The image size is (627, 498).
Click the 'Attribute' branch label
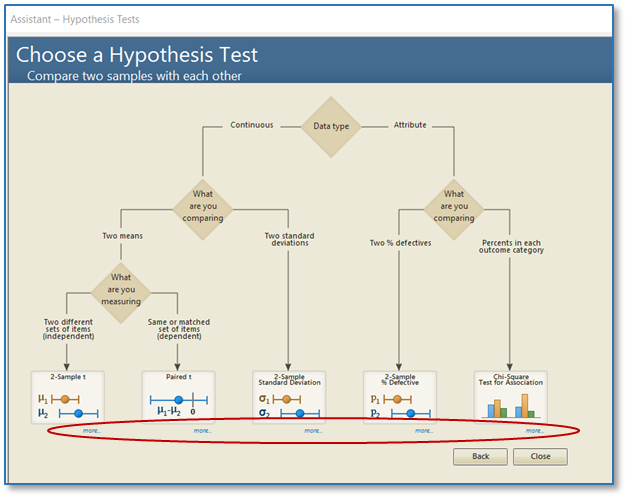click(x=410, y=125)
